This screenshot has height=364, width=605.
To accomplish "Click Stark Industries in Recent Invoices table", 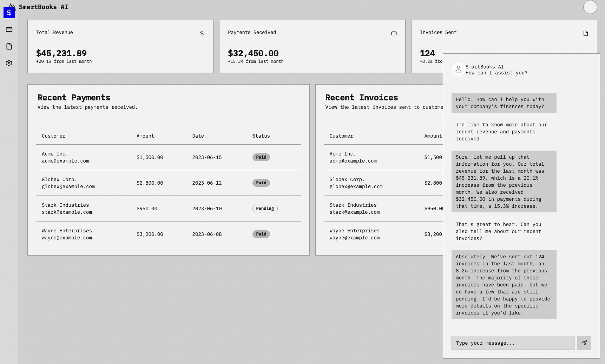I will point(353,205).
